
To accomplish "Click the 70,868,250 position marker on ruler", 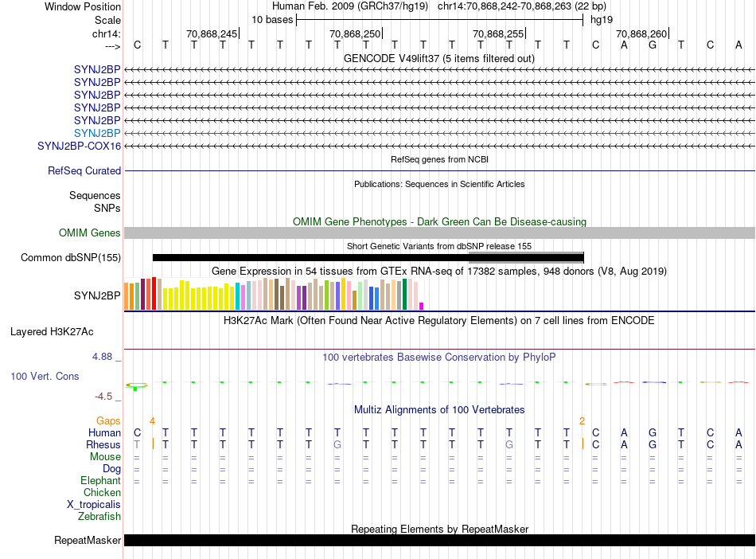I will coord(355,33).
